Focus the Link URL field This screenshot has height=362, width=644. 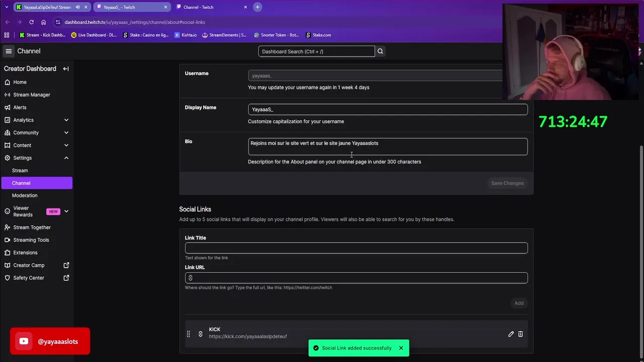pos(356,278)
